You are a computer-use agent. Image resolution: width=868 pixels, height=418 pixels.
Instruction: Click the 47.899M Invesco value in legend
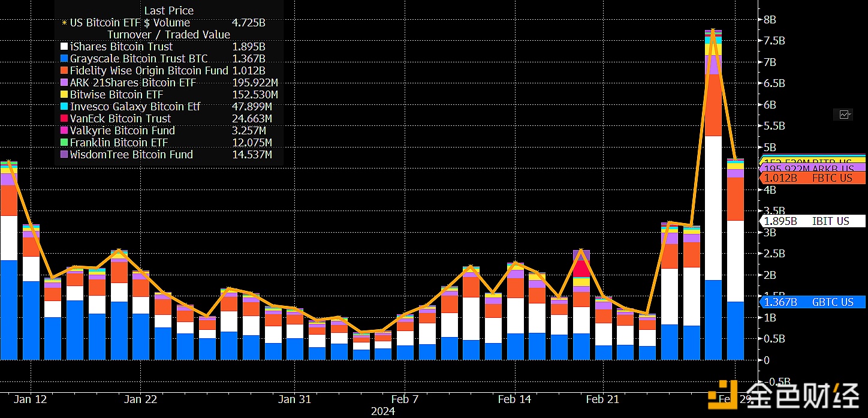click(252, 107)
